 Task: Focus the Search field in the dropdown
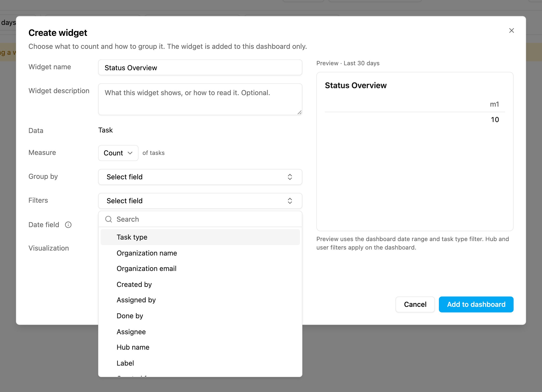click(x=200, y=219)
